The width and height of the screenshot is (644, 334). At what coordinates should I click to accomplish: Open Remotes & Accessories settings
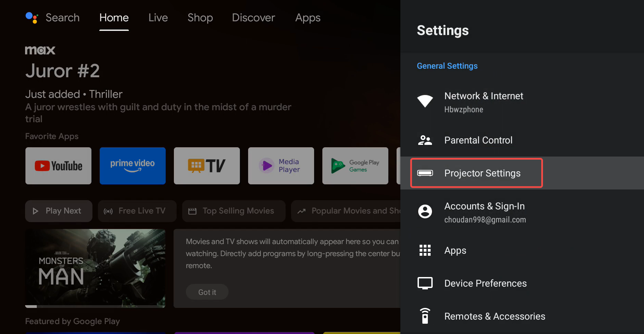point(522,316)
